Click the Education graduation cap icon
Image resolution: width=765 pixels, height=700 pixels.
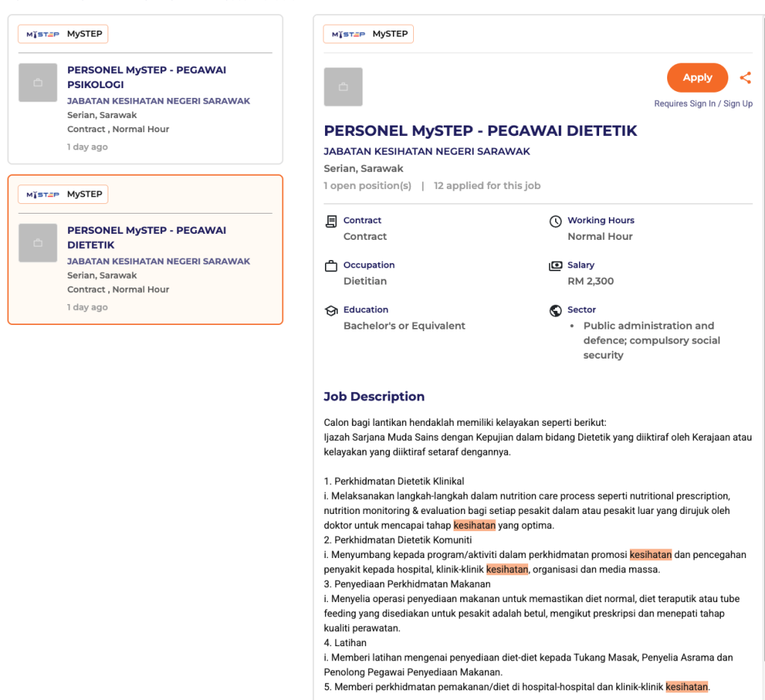coord(331,310)
